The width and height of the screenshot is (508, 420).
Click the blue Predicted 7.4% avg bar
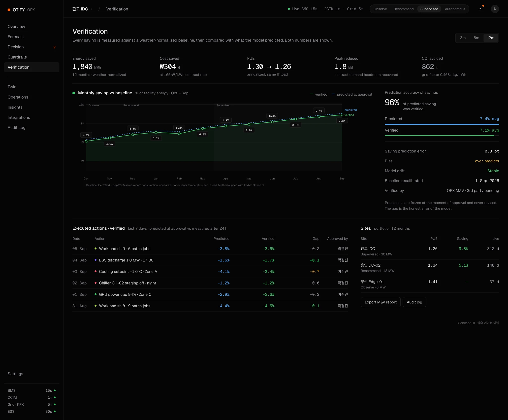coord(442,124)
